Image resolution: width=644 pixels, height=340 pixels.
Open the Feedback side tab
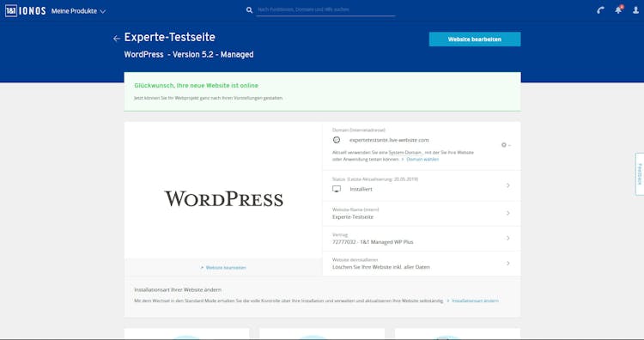point(640,174)
